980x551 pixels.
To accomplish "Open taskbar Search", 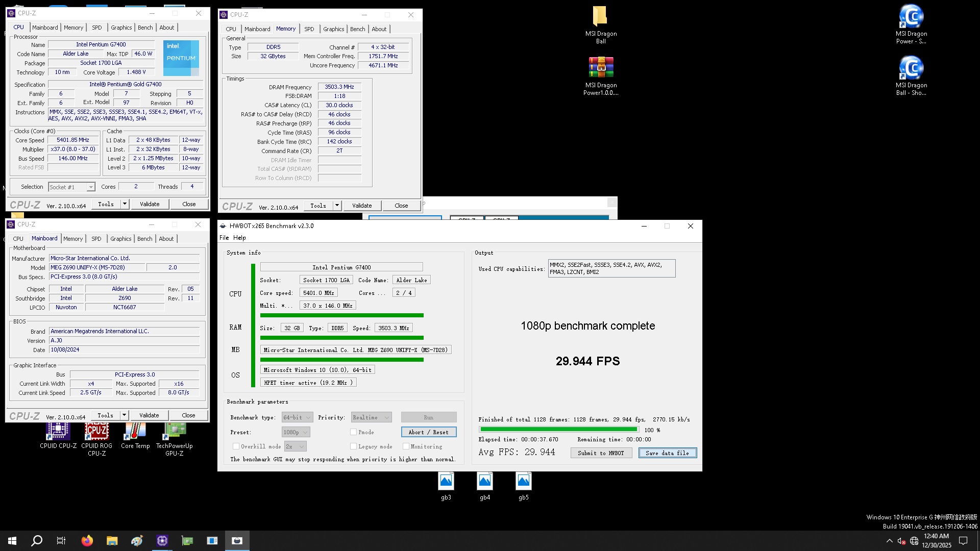I will coord(37,541).
